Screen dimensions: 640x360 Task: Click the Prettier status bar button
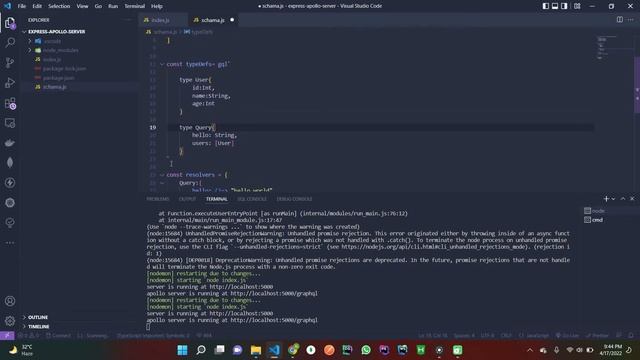coord(597,336)
